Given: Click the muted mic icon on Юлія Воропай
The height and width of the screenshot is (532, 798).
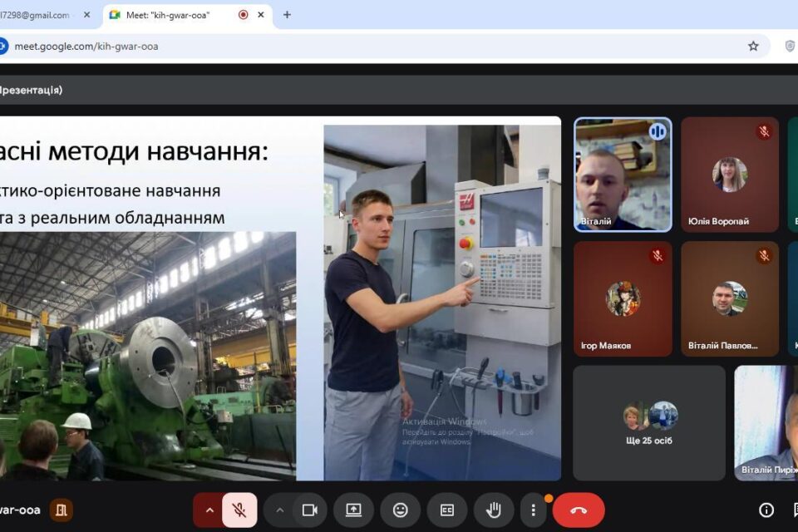Looking at the screenshot, I should (764, 132).
